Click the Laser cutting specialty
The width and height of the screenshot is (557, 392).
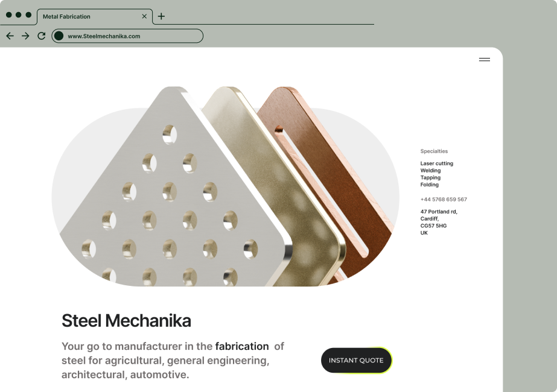pos(436,163)
